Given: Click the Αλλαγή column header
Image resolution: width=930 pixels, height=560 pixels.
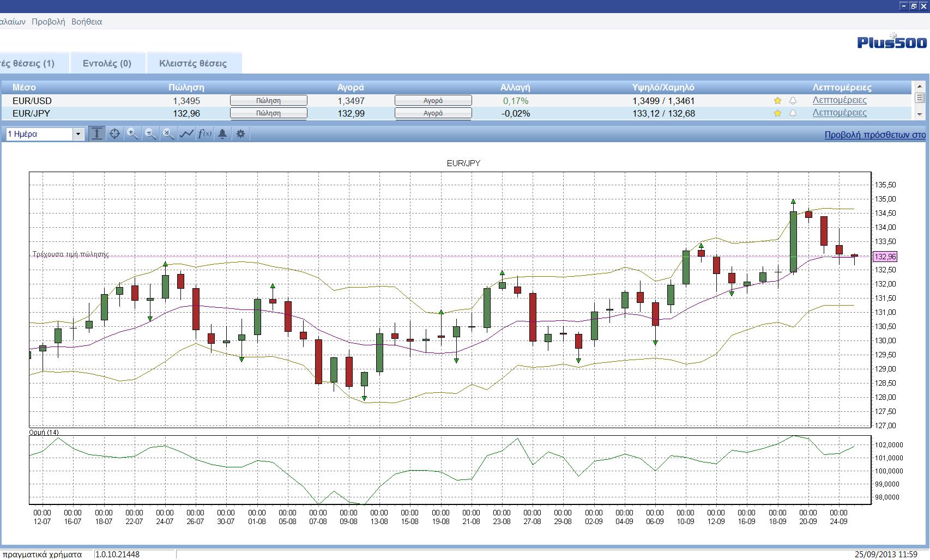Looking at the screenshot, I should coord(515,87).
